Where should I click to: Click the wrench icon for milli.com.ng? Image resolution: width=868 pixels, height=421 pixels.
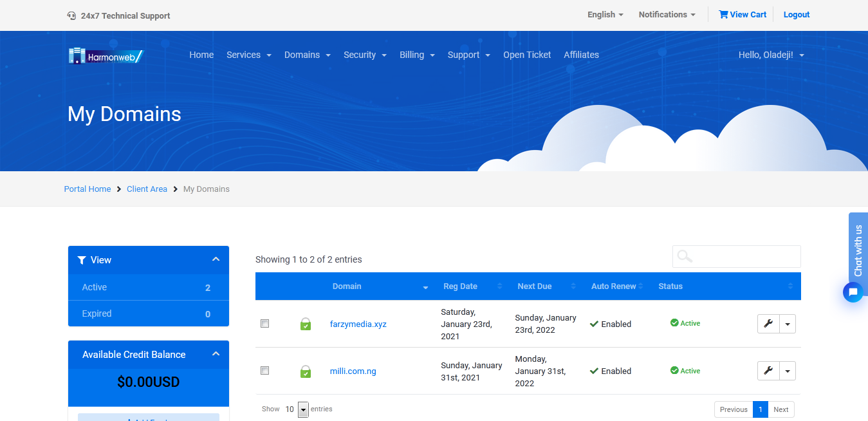(x=768, y=371)
